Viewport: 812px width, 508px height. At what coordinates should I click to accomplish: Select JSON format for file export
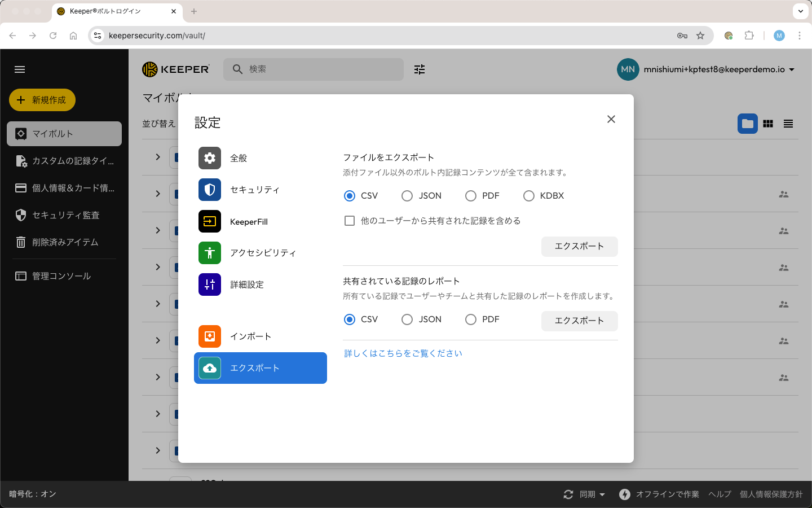[407, 196]
